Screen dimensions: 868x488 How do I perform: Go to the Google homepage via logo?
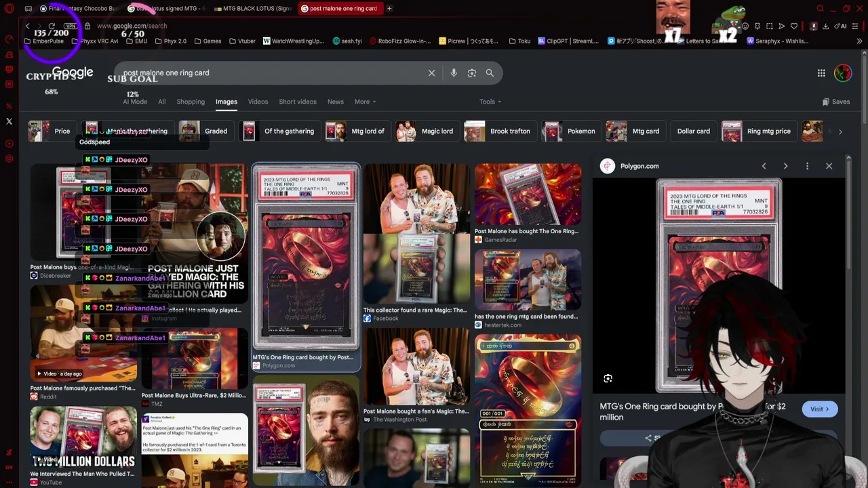(x=72, y=73)
